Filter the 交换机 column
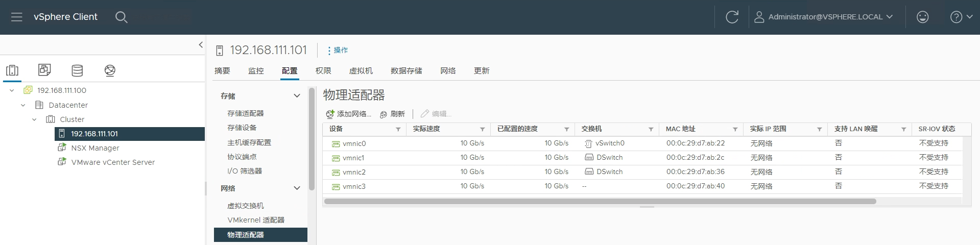 tap(651, 129)
